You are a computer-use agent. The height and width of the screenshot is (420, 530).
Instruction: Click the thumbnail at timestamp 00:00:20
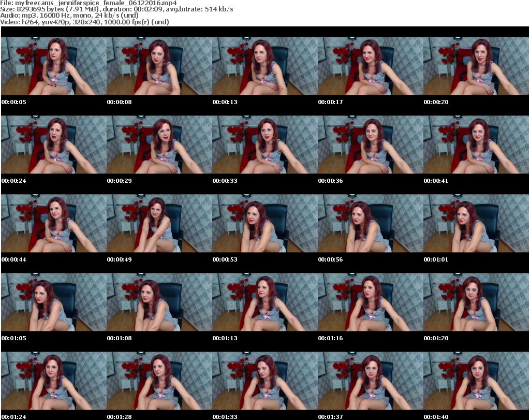(x=476, y=66)
